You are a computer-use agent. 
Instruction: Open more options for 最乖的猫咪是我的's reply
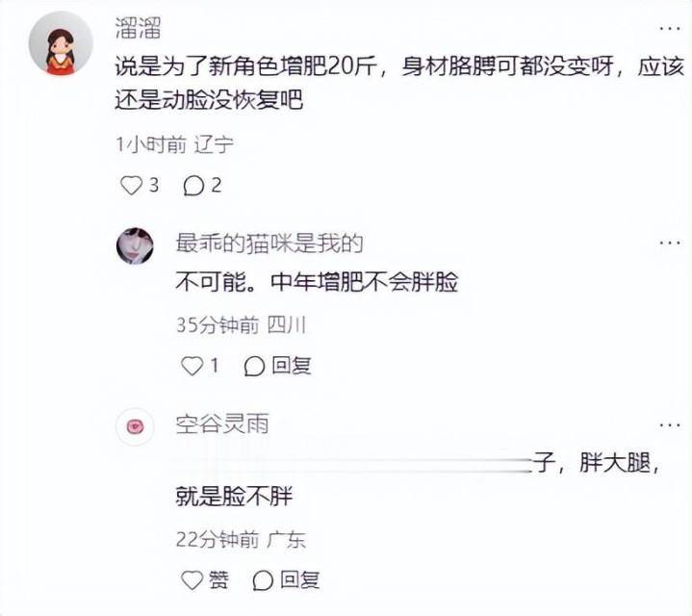(669, 243)
